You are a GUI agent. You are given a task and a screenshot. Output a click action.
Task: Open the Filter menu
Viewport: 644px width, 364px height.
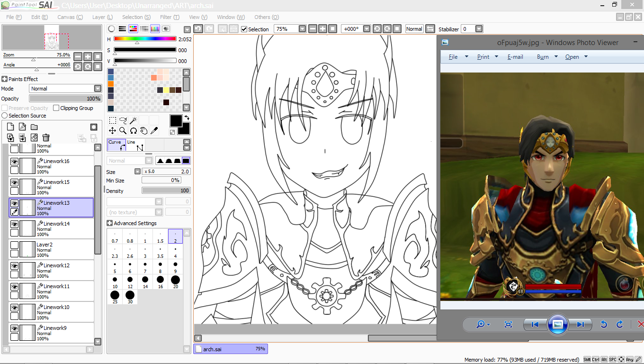pyautogui.click(x=170, y=17)
